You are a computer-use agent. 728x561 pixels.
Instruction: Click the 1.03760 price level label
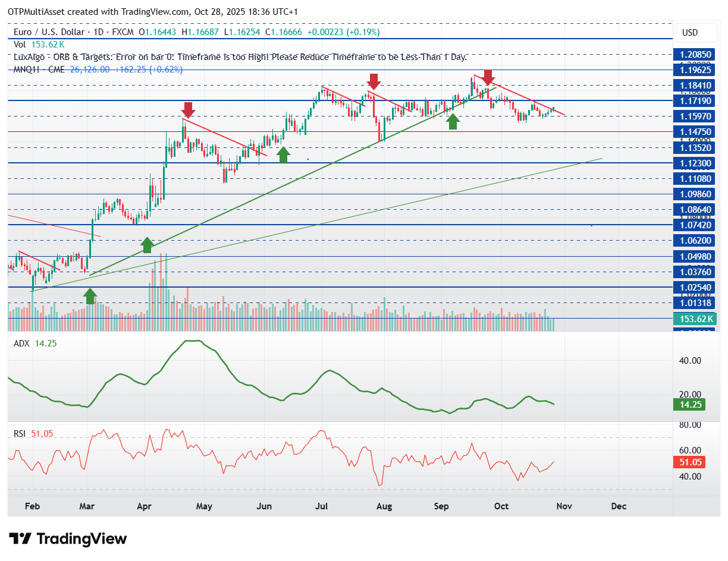point(695,272)
